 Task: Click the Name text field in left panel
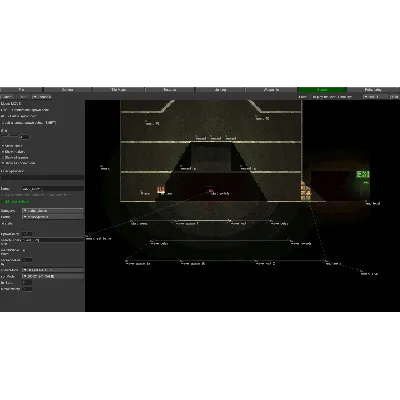pos(53,189)
